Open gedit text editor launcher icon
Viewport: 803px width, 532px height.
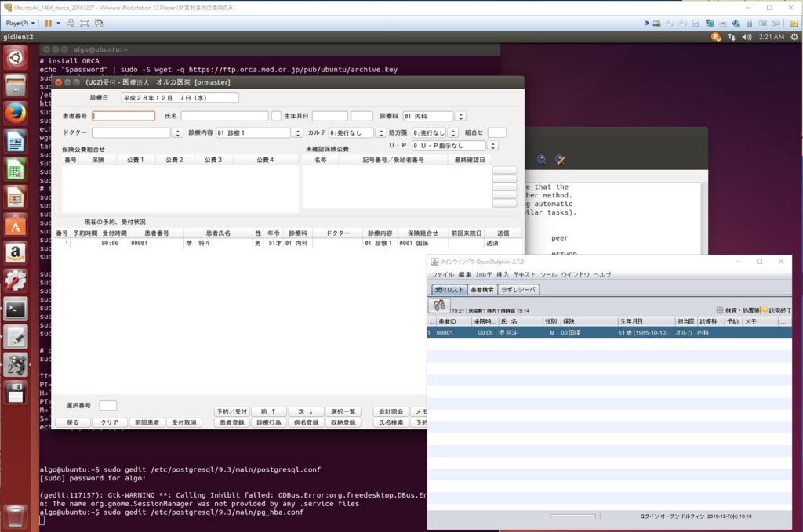pyautogui.click(x=16, y=337)
